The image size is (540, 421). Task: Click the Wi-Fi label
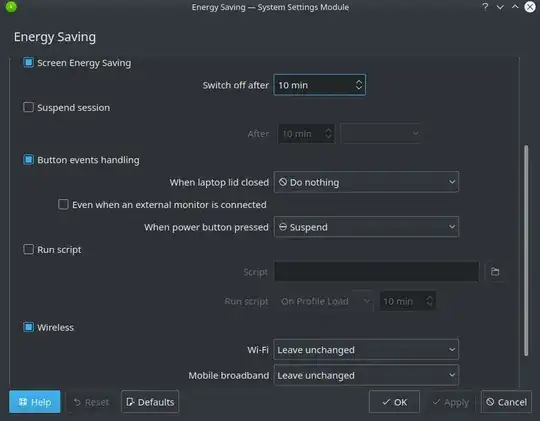coord(258,350)
